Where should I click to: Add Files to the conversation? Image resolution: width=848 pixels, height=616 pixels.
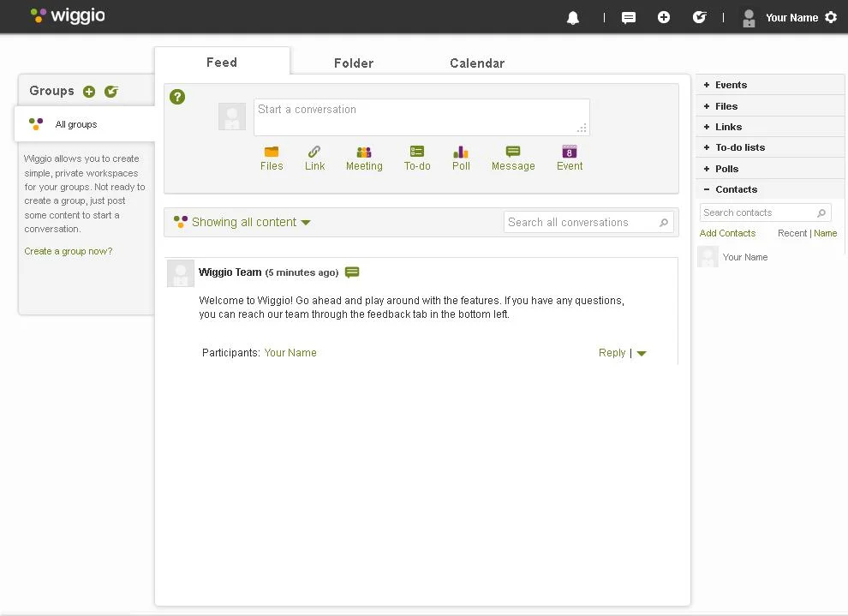(272, 158)
